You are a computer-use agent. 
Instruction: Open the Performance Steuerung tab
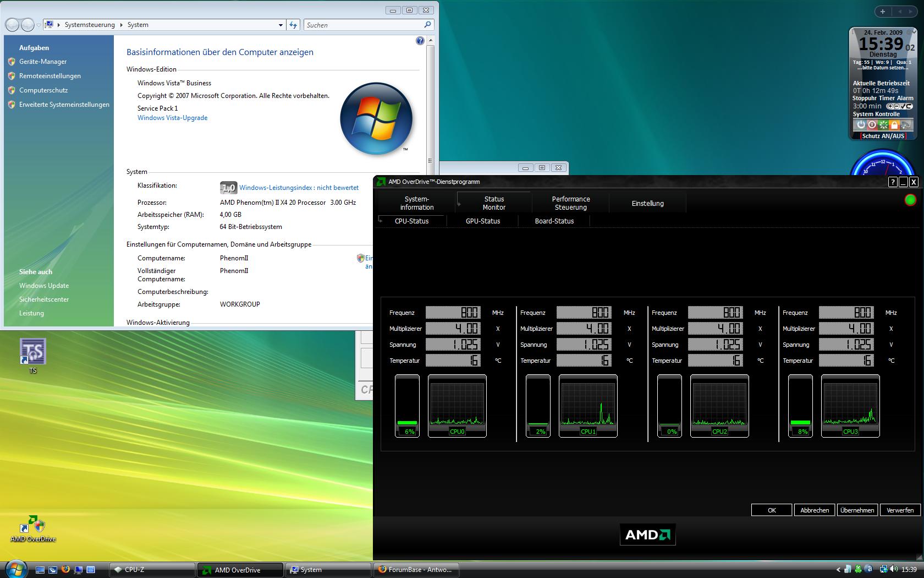click(571, 203)
